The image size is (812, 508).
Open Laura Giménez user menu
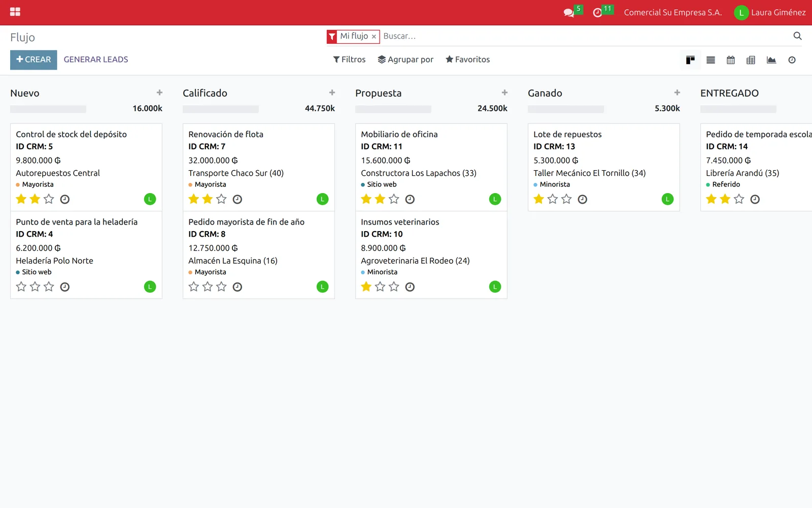click(x=770, y=13)
